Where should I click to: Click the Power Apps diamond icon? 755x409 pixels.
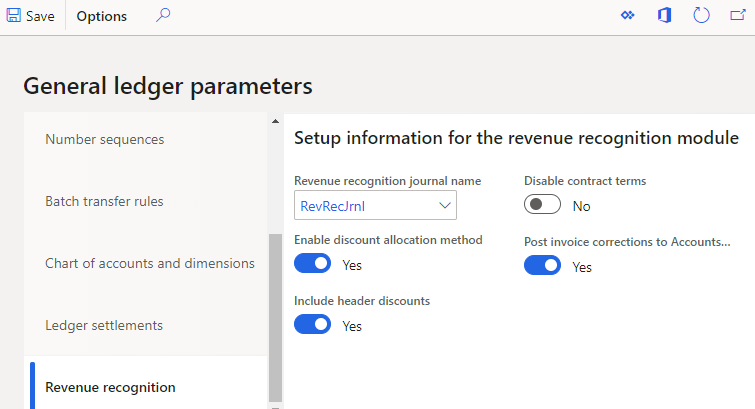pyautogui.click(x=627, y=16)
